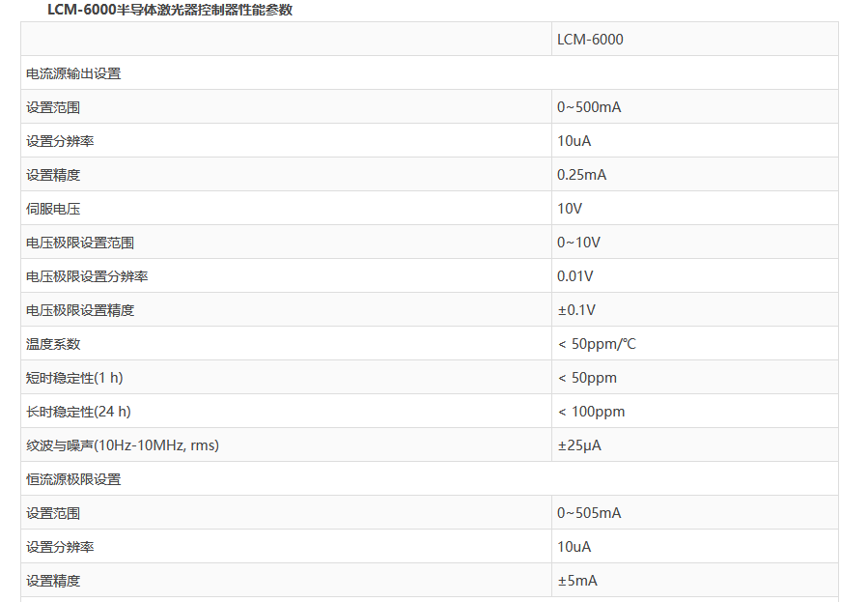Click the 0~10V value cell
Viewport: 868px width, 602px height.
(578, 243)
